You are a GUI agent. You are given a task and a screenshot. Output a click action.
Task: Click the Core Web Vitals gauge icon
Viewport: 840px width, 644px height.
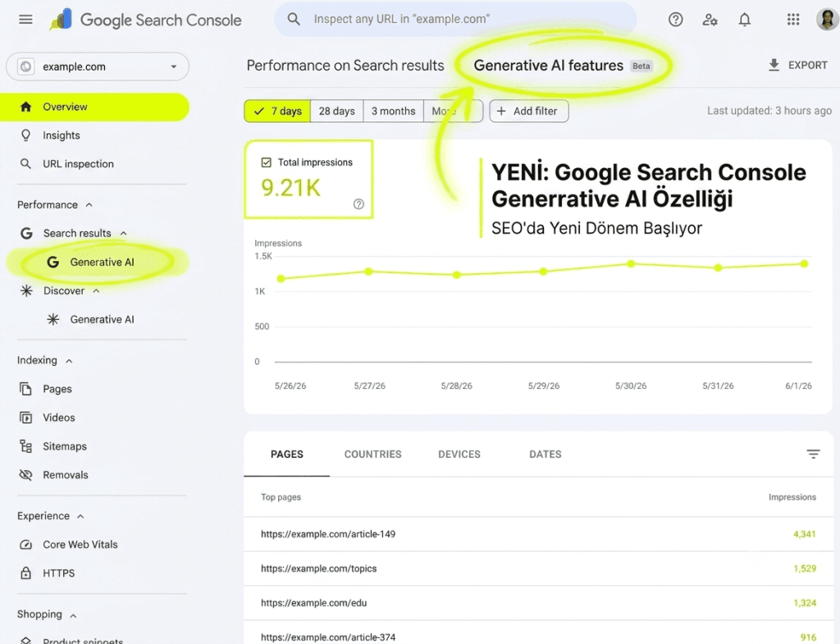tap(25, 545)
